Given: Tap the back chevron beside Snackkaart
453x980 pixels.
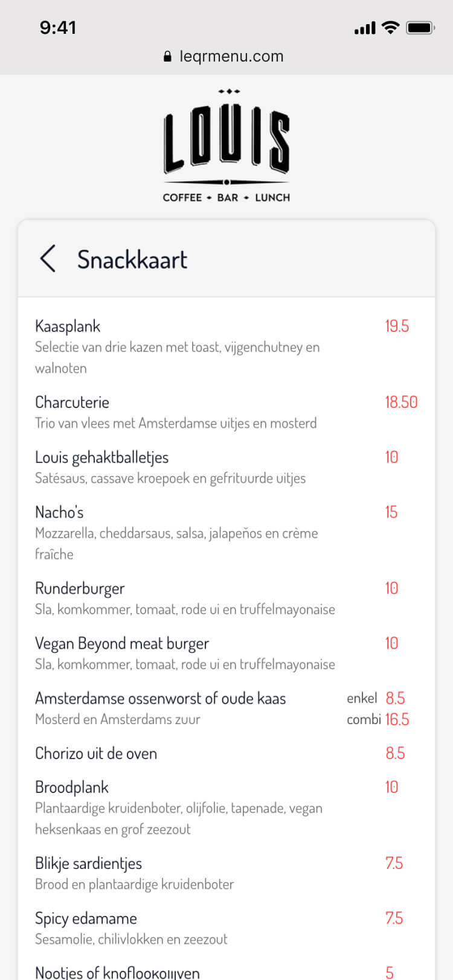Looking at the screenshot, I should [48, 259].
